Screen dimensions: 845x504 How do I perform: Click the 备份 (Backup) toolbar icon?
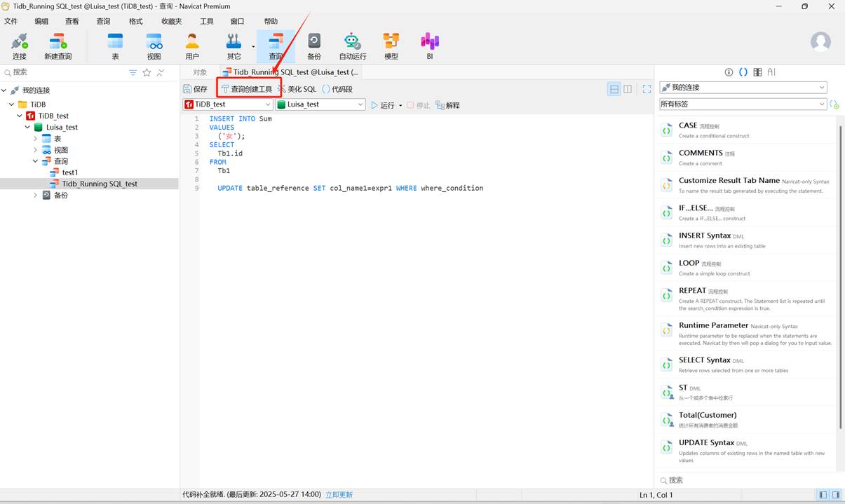[x=314, y=46]
